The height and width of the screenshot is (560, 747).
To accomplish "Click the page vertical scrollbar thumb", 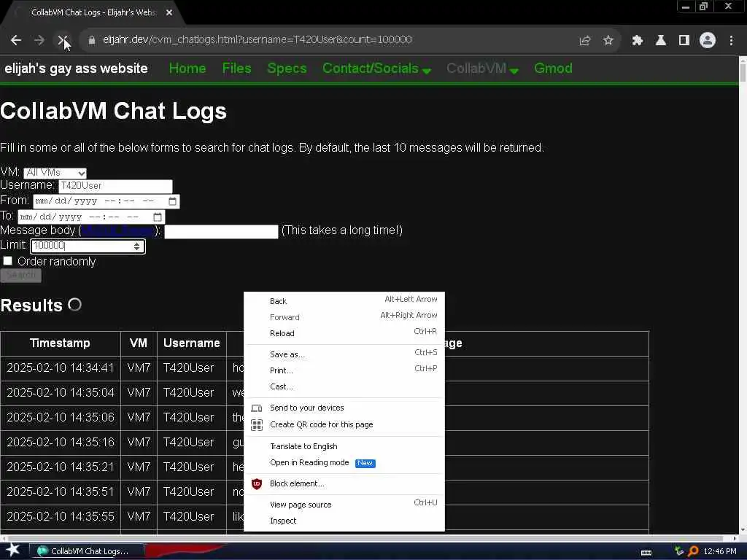I will 742,71.
